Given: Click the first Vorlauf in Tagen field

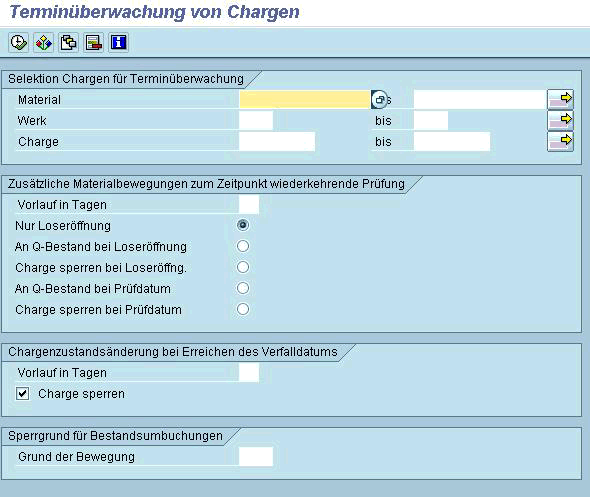Looking at the screenshot, I should click(x=249, y=204).
